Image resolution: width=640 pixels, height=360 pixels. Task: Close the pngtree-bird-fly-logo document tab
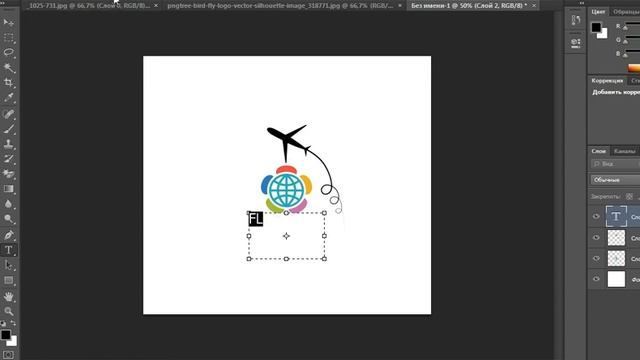tap(400, 6)
